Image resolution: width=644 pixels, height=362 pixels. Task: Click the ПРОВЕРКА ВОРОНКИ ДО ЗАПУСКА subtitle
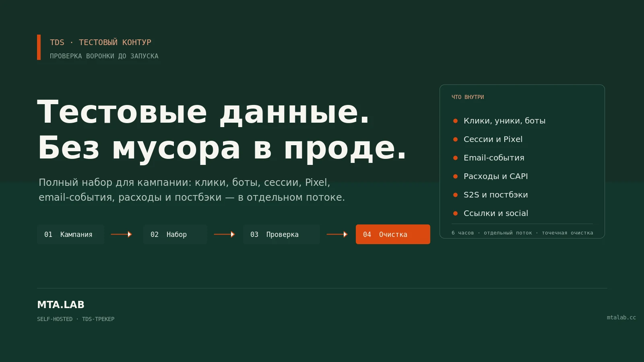104,56
